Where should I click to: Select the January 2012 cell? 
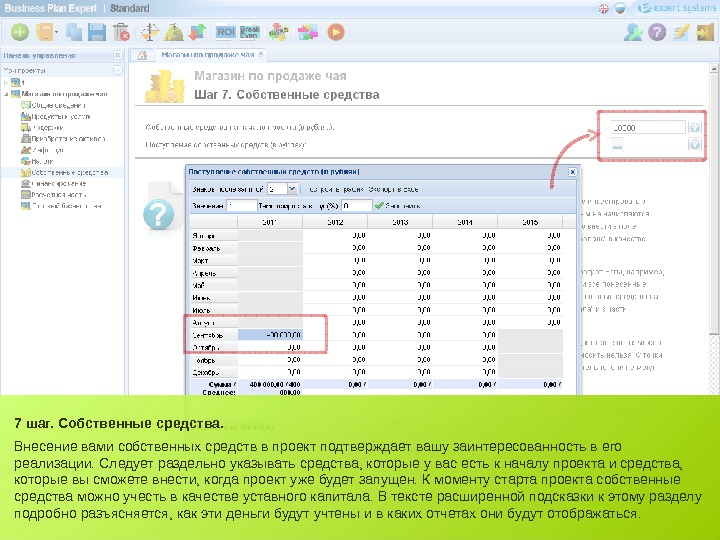point(335,235)
